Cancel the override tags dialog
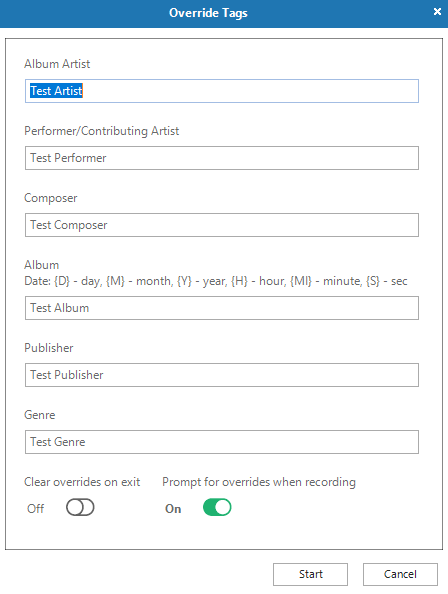Viewport: 448px width, 594px height. point(400,574)
